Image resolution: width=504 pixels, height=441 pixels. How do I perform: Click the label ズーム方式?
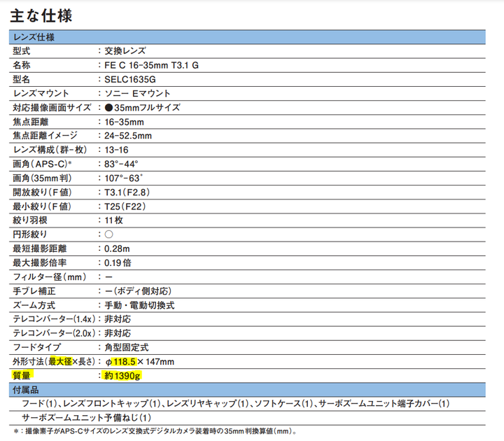(x=34, y=305)
